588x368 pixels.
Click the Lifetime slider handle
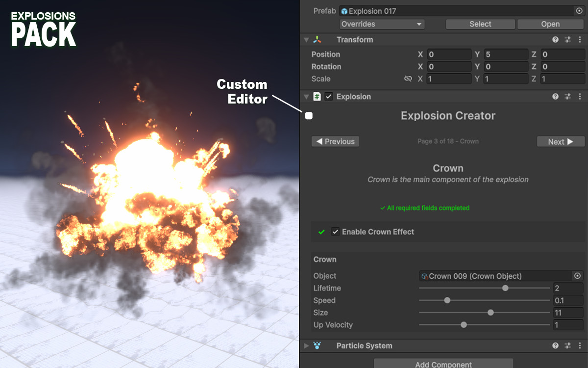click(505, 288)
